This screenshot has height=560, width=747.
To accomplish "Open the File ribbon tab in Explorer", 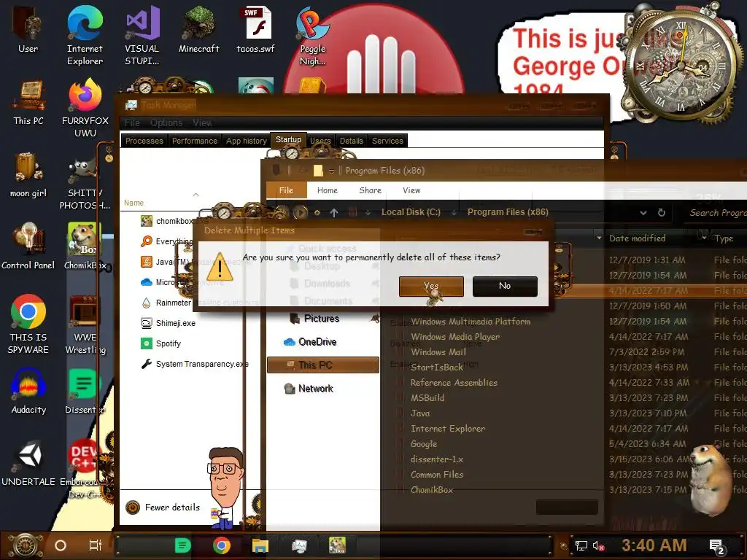I will pos(286,190).
